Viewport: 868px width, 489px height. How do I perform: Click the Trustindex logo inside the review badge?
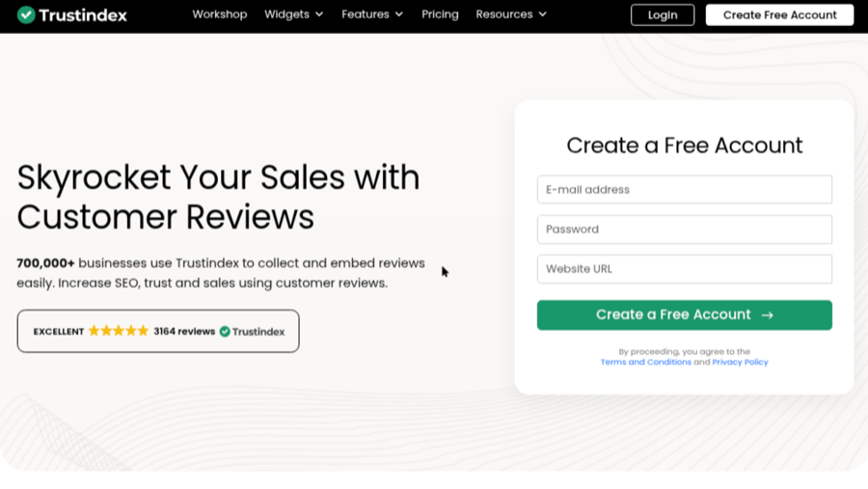(x=253, y=332)
